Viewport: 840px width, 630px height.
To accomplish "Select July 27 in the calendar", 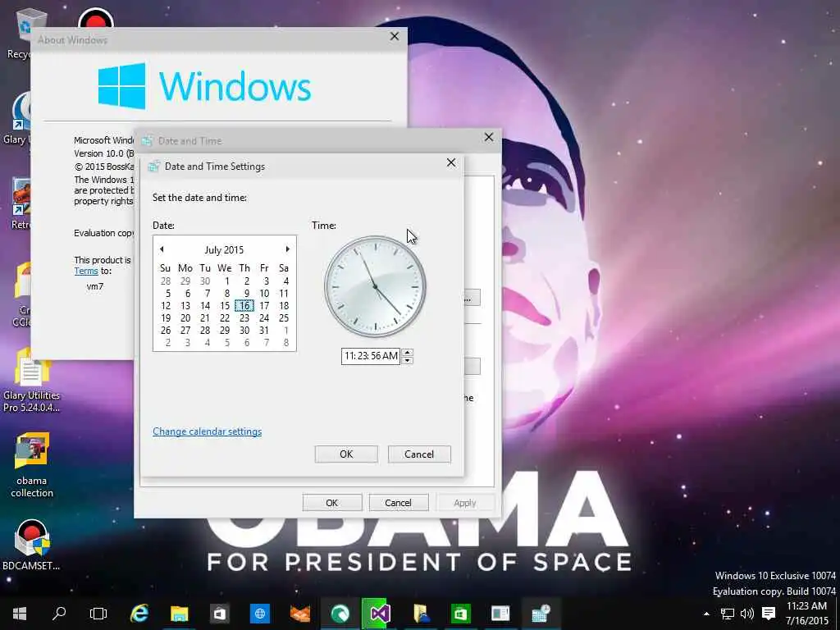I will [x=185, y=331].
